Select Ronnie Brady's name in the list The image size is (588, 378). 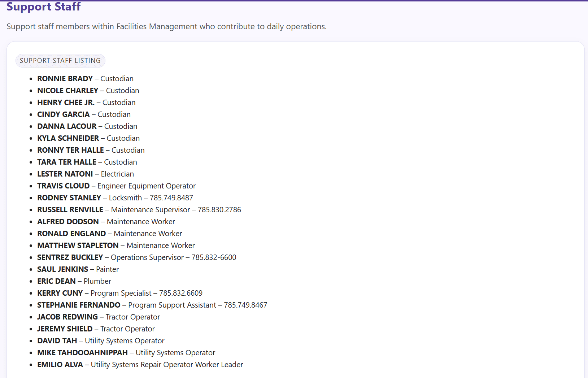tap(65, 79)
